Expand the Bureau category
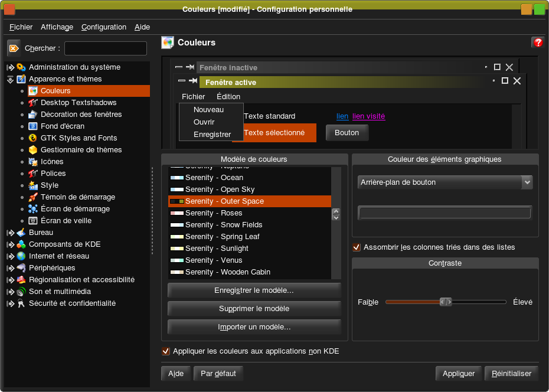 click(10, 233)
